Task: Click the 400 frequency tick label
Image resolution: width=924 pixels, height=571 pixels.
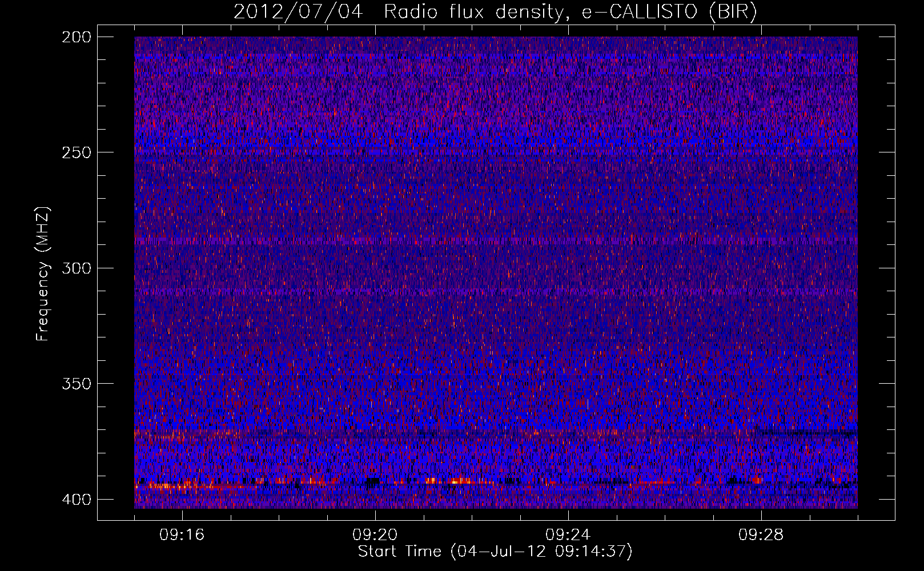Action: (x=76, y=499)
